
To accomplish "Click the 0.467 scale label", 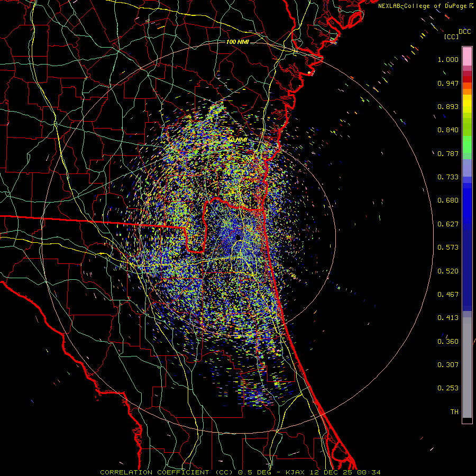I will 448,295.
